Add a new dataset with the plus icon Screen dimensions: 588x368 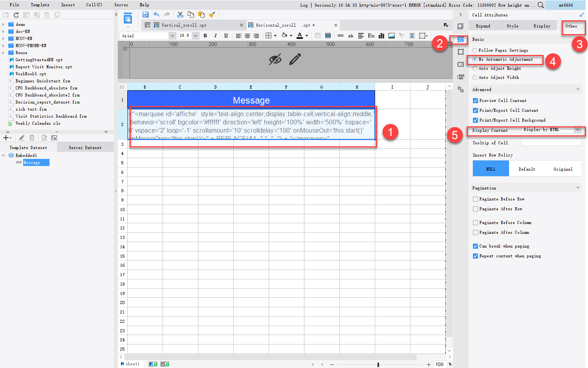[6, 137]
